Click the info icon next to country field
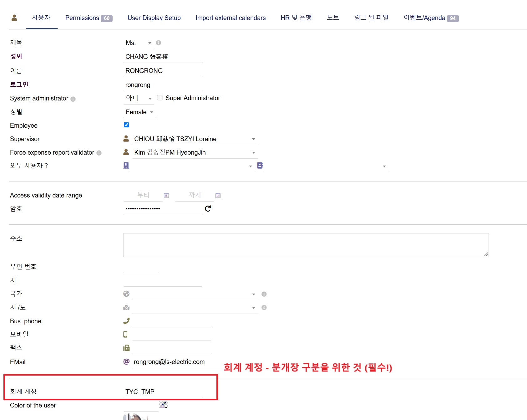Screen dimensions: 527x420 pos(264,294)
